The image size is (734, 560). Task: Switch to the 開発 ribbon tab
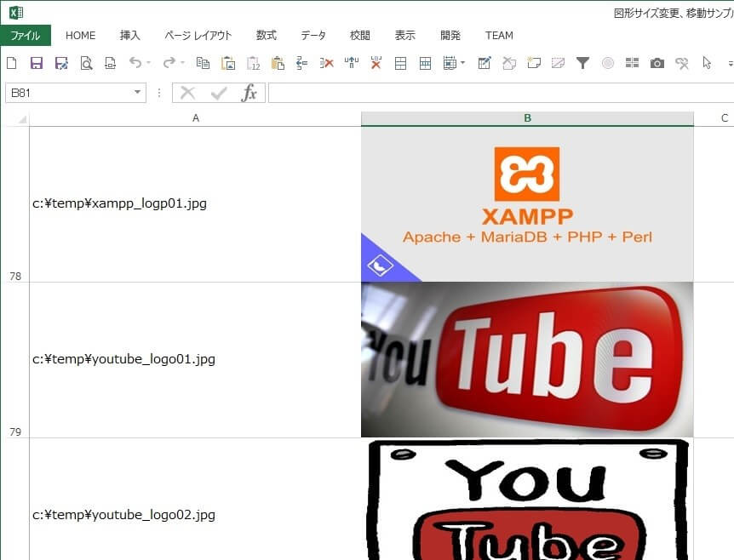pos(450,36)
